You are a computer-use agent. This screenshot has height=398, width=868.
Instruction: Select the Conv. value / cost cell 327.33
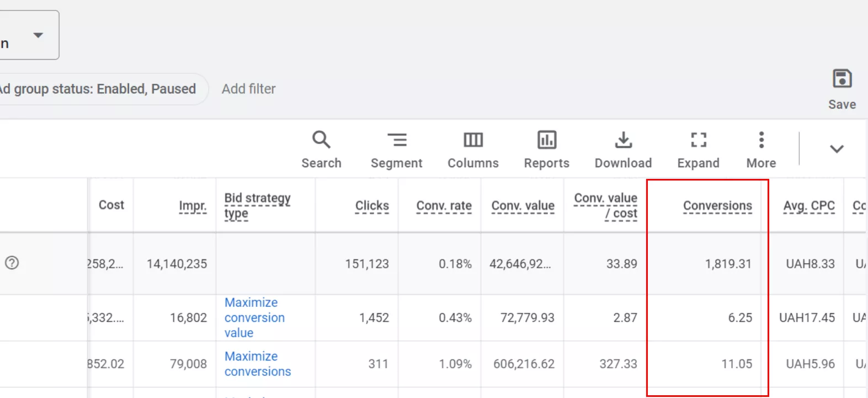(618, 364)
